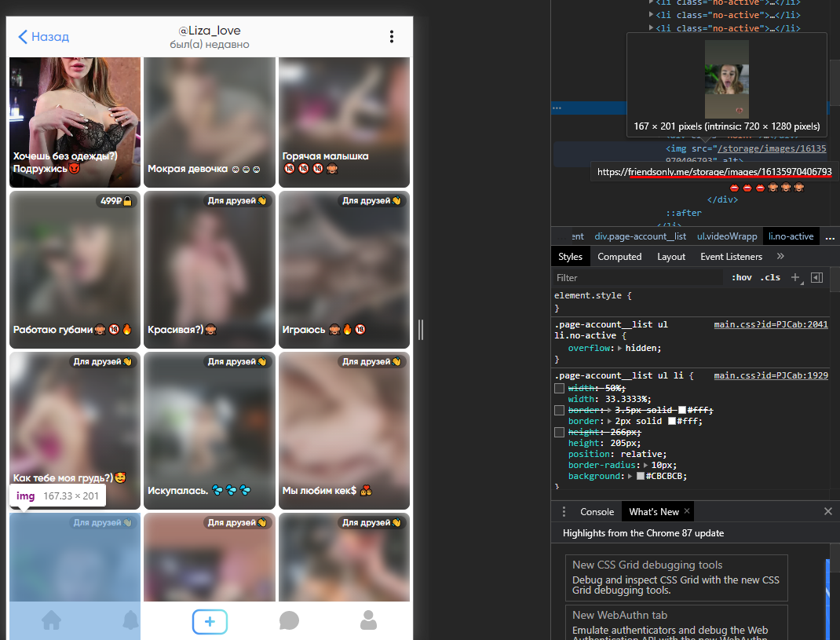This screenshot has height=640, width=840.
Task: Open the chat bubble messages icon
Action: point(289,620)
